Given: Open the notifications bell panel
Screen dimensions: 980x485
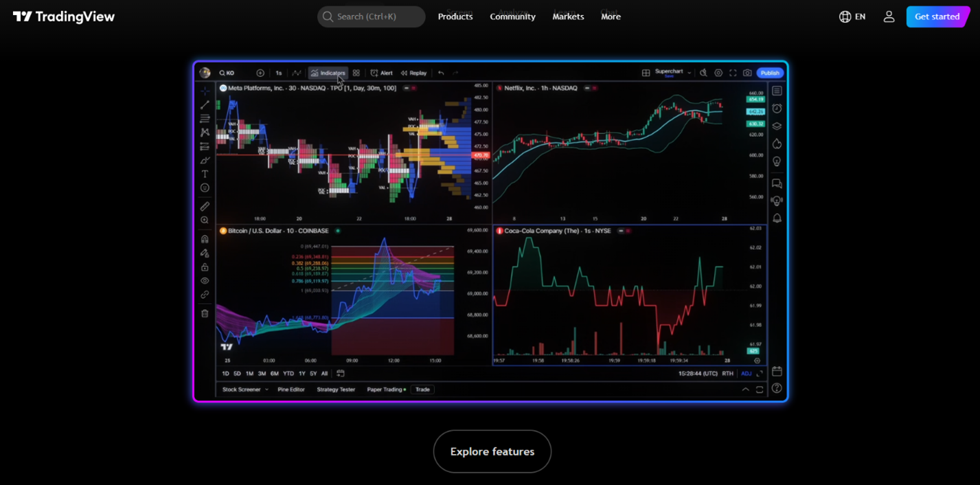Looking at the screenshot, I should pyautogui.click(x=777, y=218).
